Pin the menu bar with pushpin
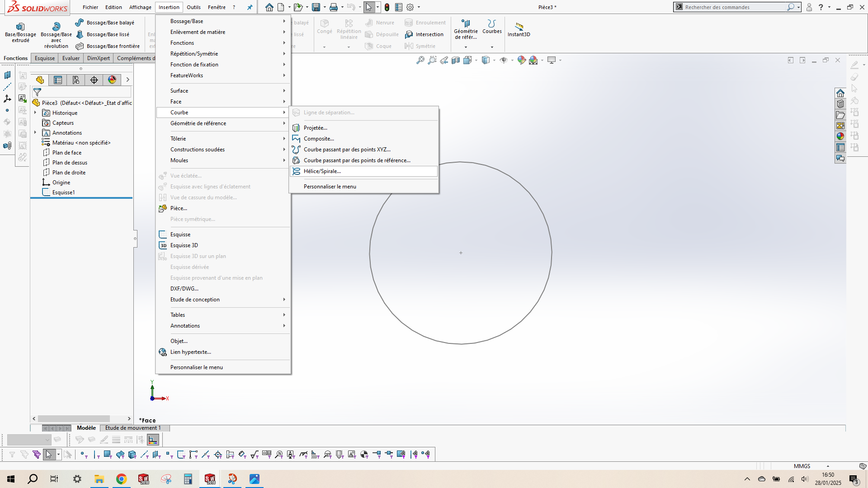Screen dimensions: 868x488 (x=250, y=7)
